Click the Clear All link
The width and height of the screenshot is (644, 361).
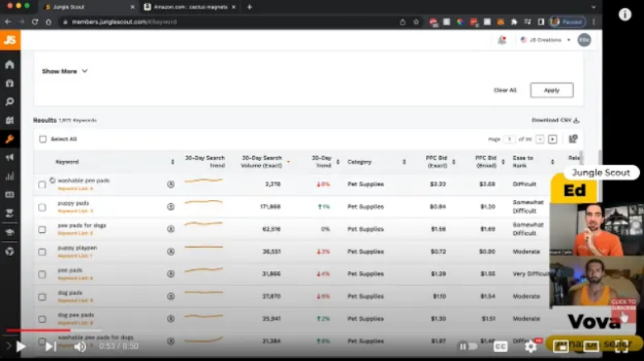pos(504,90)
